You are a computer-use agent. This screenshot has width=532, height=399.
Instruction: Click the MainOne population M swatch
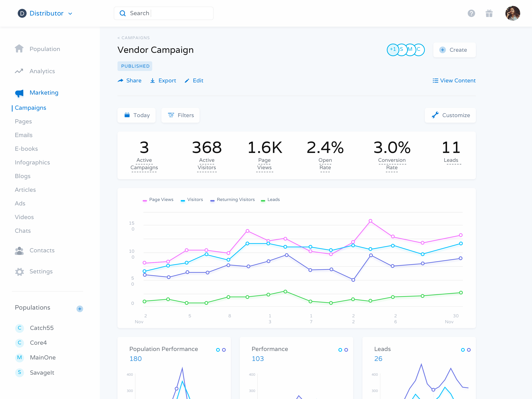19,358
